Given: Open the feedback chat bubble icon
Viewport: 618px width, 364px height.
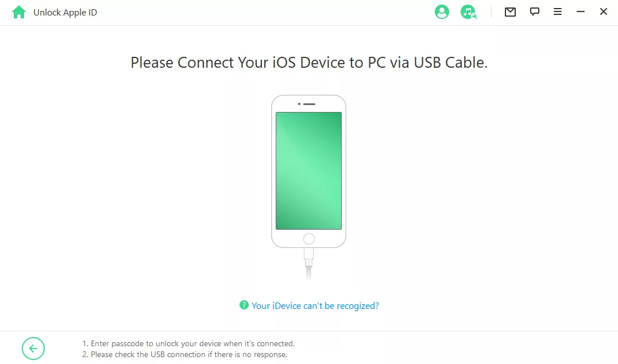Looking at the screenshot, I should (535, 12).
